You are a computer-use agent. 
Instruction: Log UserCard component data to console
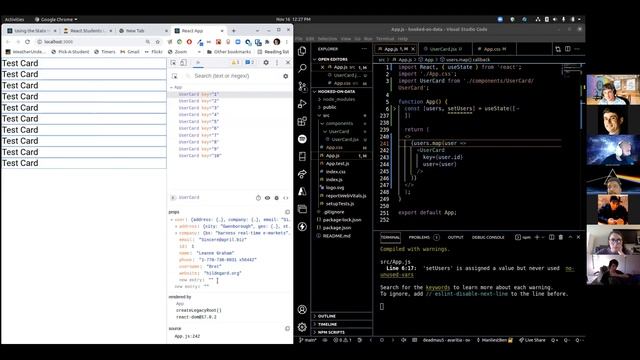pos(277,198)
